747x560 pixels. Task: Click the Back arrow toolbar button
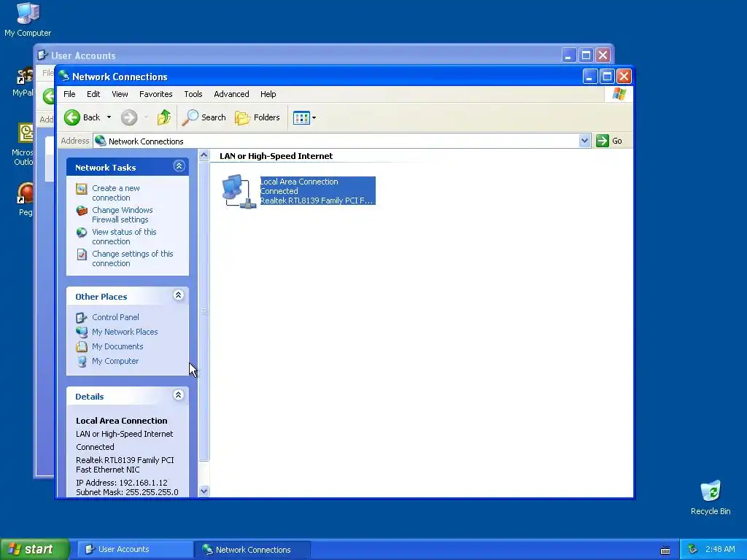coord(82,117)
